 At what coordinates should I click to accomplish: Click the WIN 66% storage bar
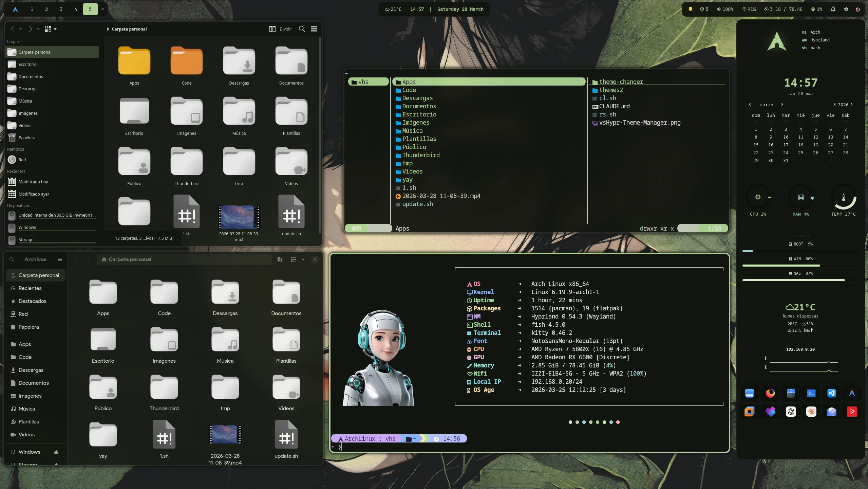coord(800,265)
